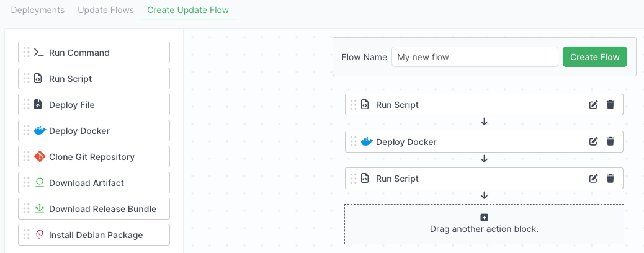Delete the Deploy Docker flow step
The height and width of the screenshot is (253, 644).
pyautogui.click(x=610, y=142)
